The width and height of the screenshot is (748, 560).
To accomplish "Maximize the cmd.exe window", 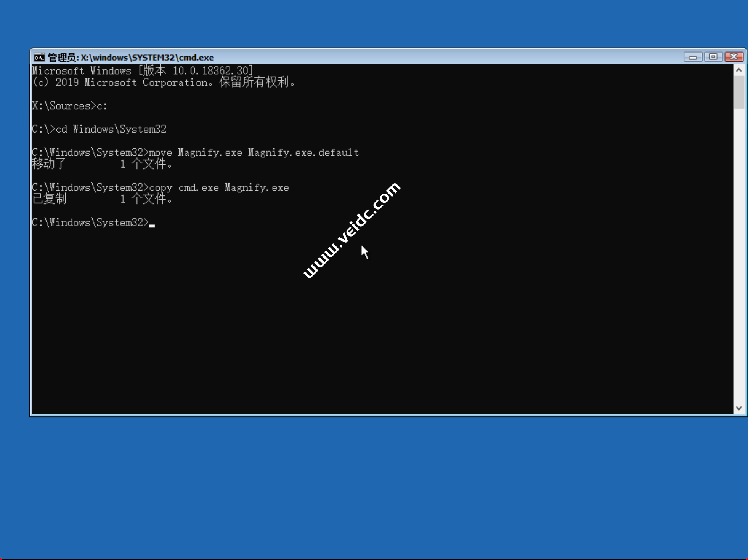I will pos(713,57).
